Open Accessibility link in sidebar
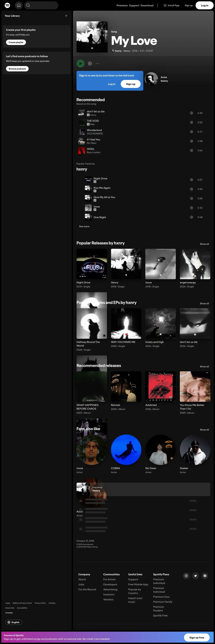This screenshot has width=215, height=644. (x=22, y=608)
